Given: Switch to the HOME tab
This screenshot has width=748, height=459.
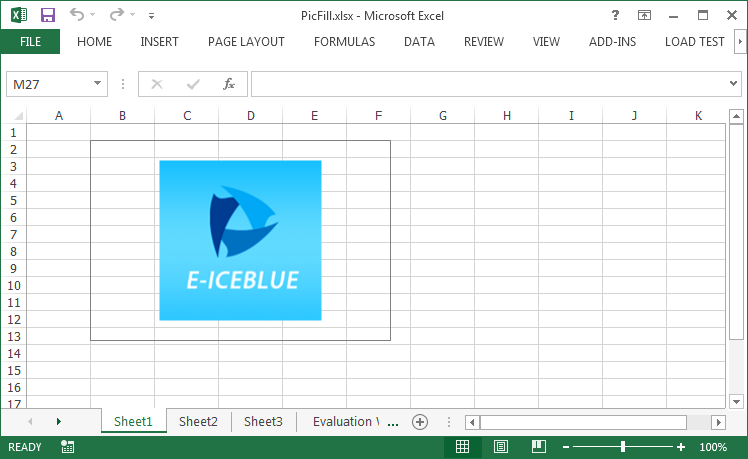Looking at the screenshot, I should 94,42.
